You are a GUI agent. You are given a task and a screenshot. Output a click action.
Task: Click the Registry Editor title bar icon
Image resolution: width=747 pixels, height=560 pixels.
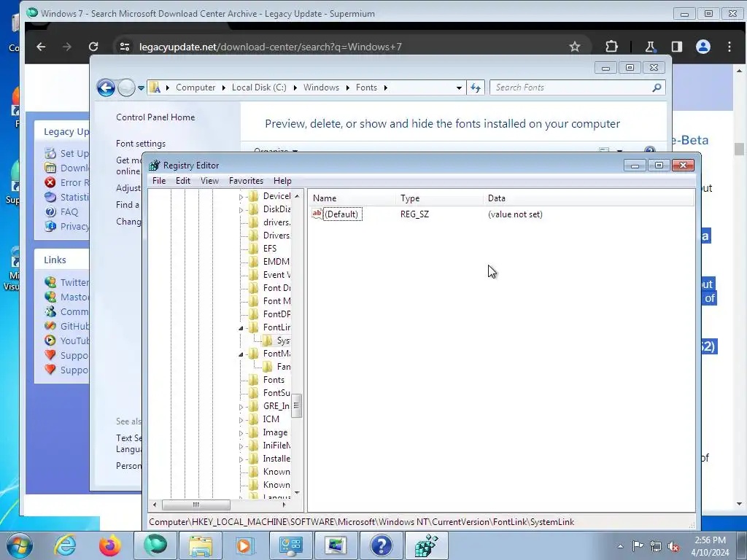point(155,166)
